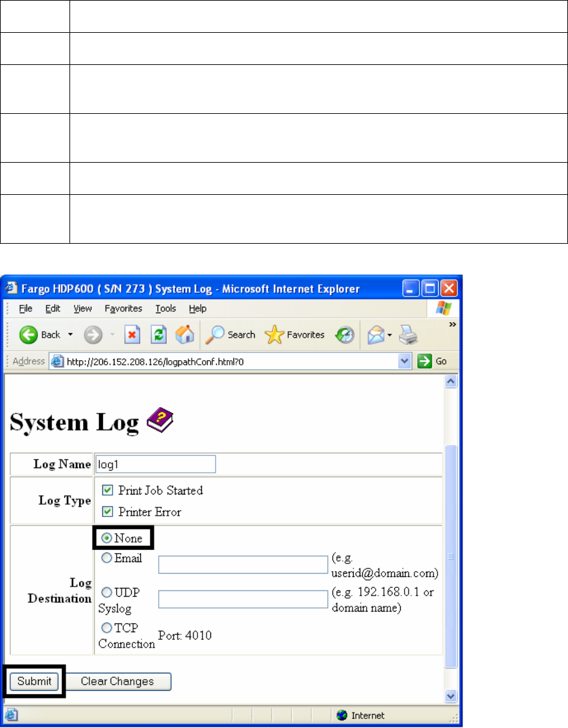
Task: Maximize the Internet Explorer window
Action: (430, 288)
